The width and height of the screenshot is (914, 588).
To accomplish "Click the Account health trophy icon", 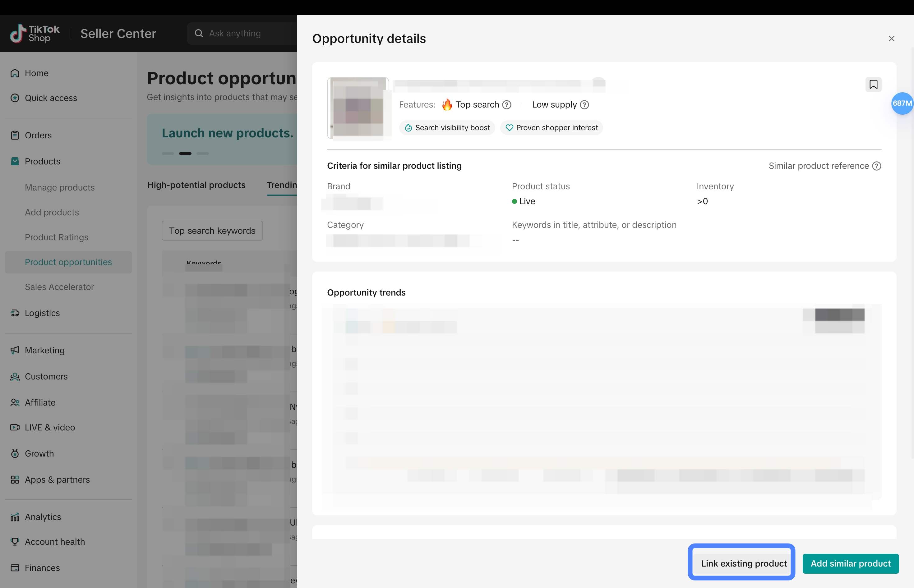I will coord(15,541).
